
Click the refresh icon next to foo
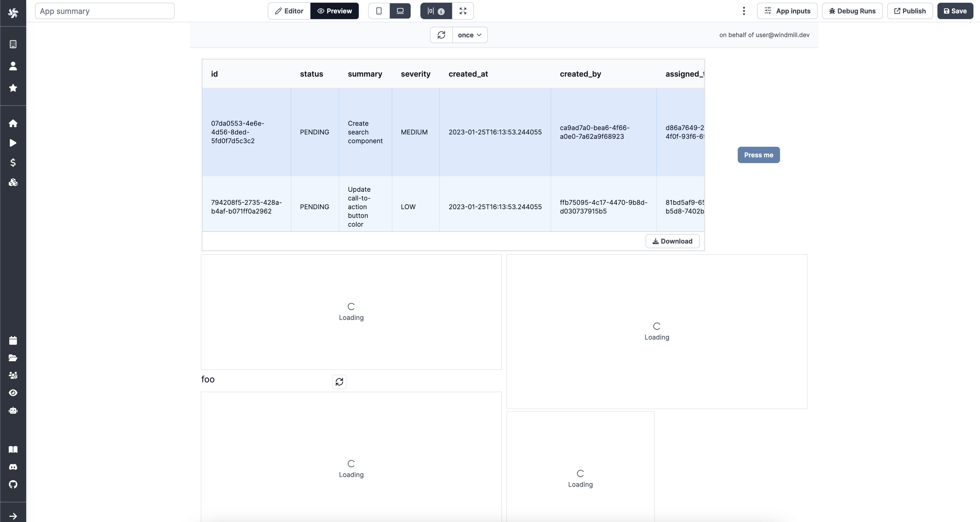[339, 381]
